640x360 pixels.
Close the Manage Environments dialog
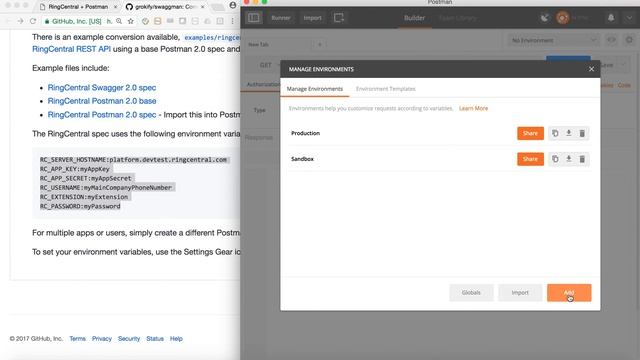(x=591, y=69)
